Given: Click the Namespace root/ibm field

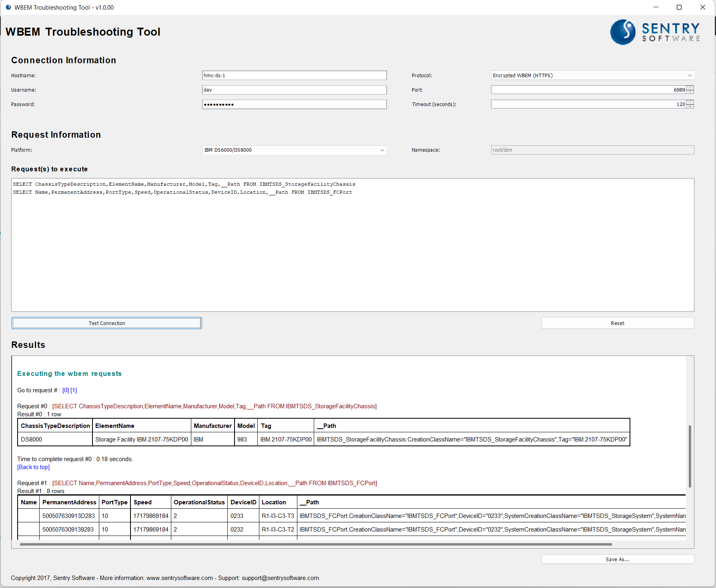Looking at the screenshot, I should pos(592,150).
